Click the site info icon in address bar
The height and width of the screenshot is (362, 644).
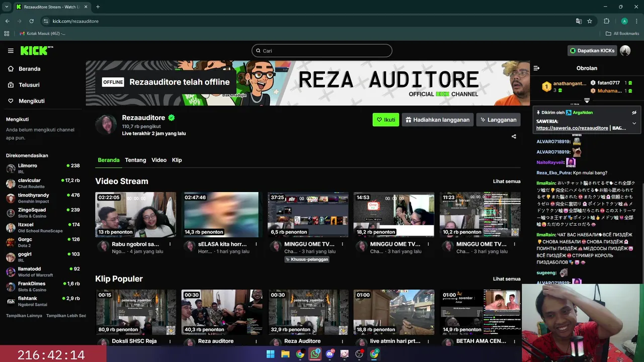click(46, 21)
